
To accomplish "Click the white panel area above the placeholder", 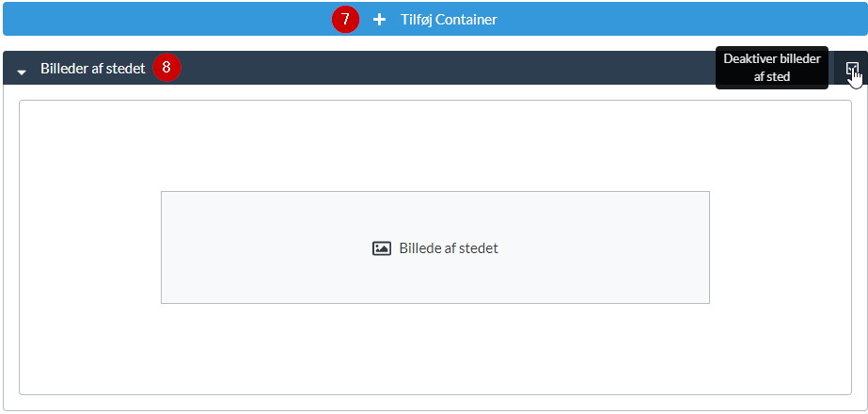I will tap(434, 146).
